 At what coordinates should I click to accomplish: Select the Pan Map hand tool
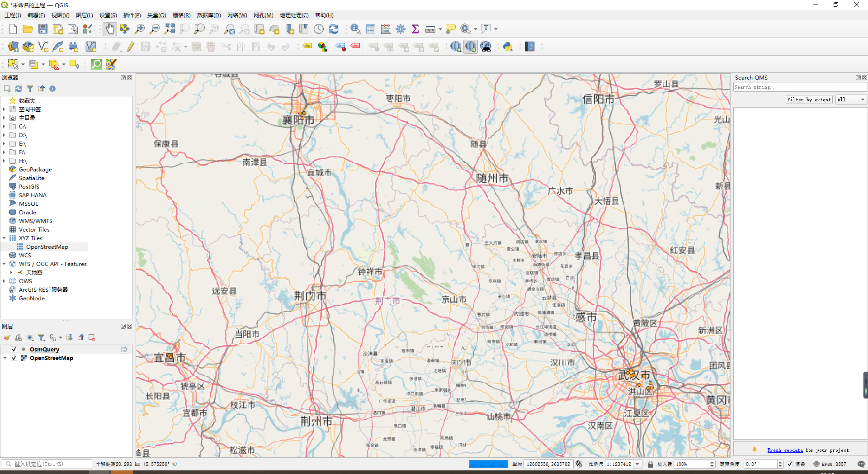[110, 29]
